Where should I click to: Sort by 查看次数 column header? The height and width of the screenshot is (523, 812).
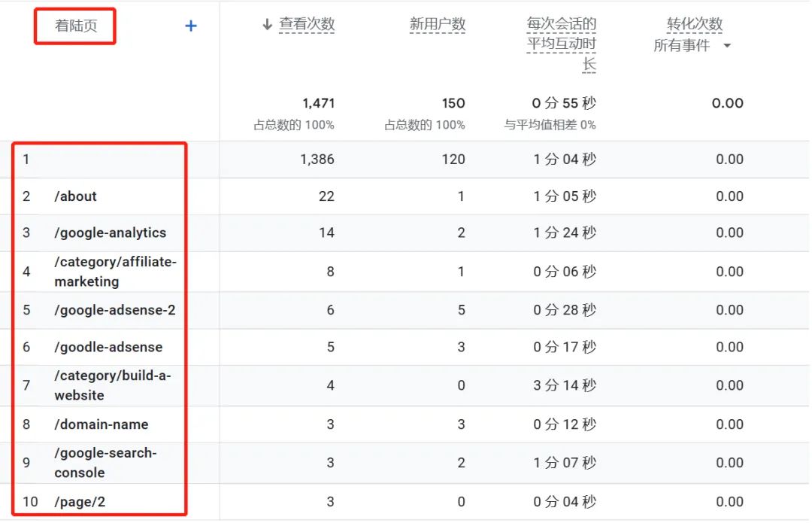(307, 24)
